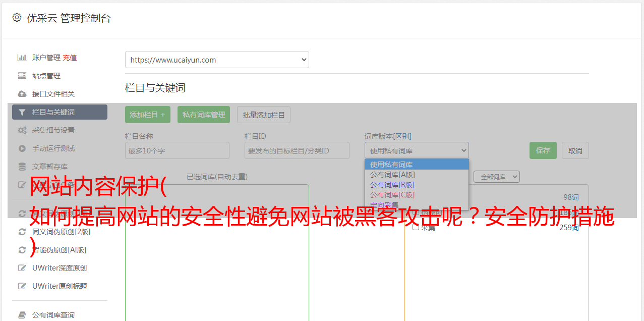Open 同义词伪原创[2版] in the sidebar

tap(62, 232)
